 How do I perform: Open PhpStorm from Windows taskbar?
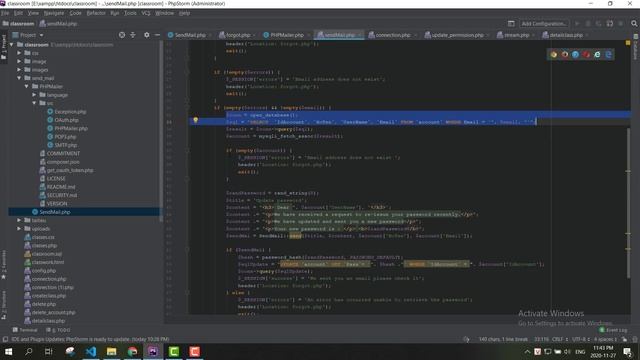click(153, 351)
